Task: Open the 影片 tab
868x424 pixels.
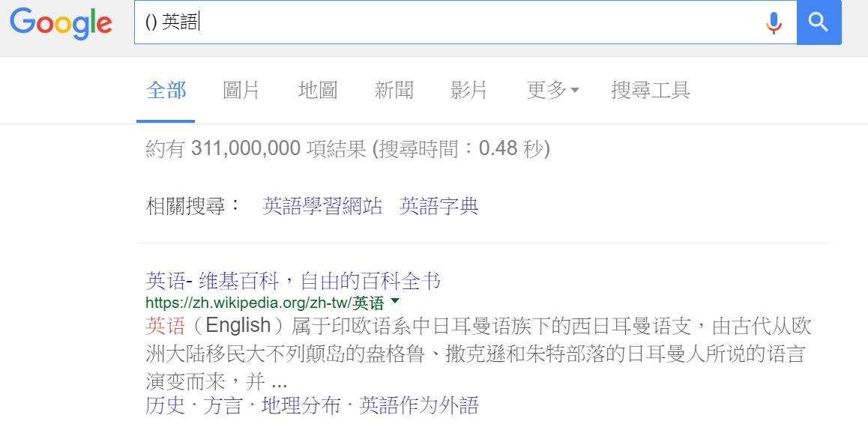Action: [x=468, y=90]
